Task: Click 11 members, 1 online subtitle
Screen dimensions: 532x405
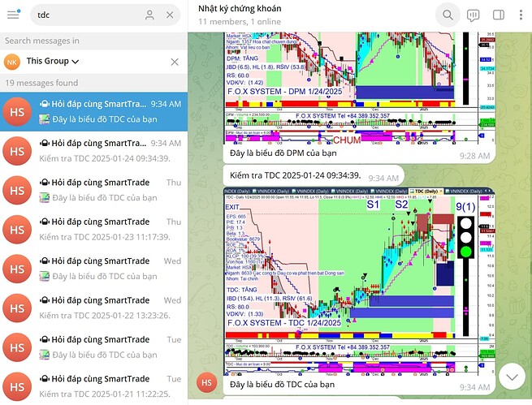Action: coord(240,22)
